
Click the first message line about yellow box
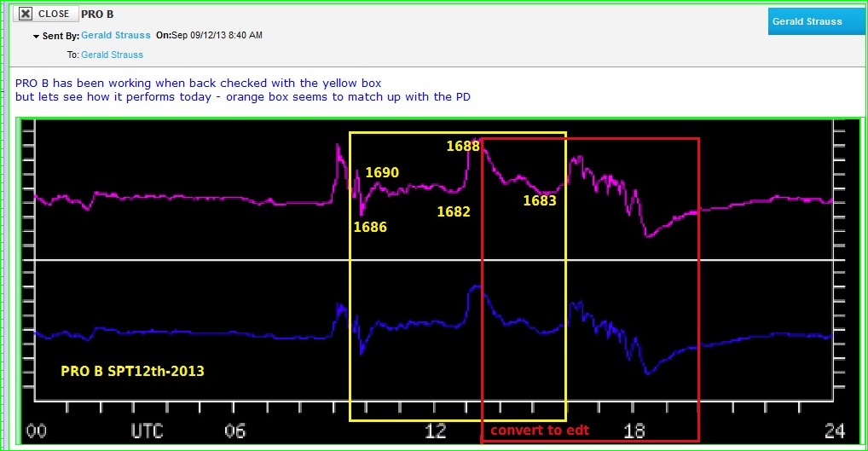(198, 83)
